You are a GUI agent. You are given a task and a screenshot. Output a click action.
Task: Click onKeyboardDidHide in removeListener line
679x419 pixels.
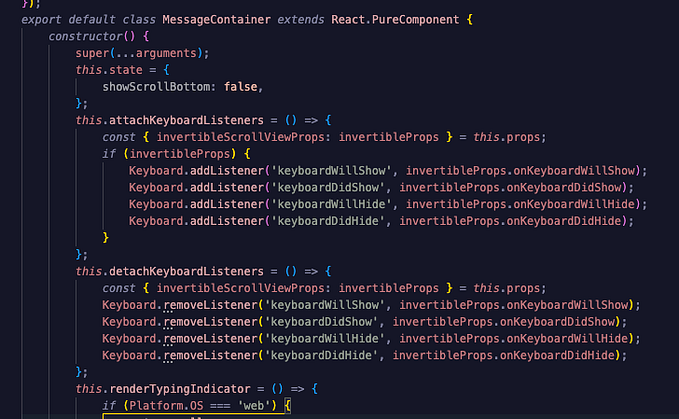pos(557,355)
